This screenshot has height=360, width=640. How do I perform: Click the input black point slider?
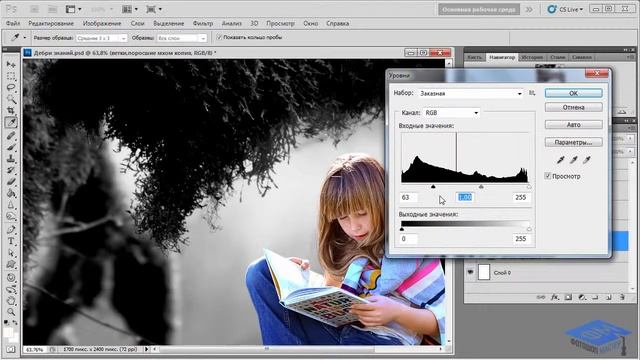point(433,187)
